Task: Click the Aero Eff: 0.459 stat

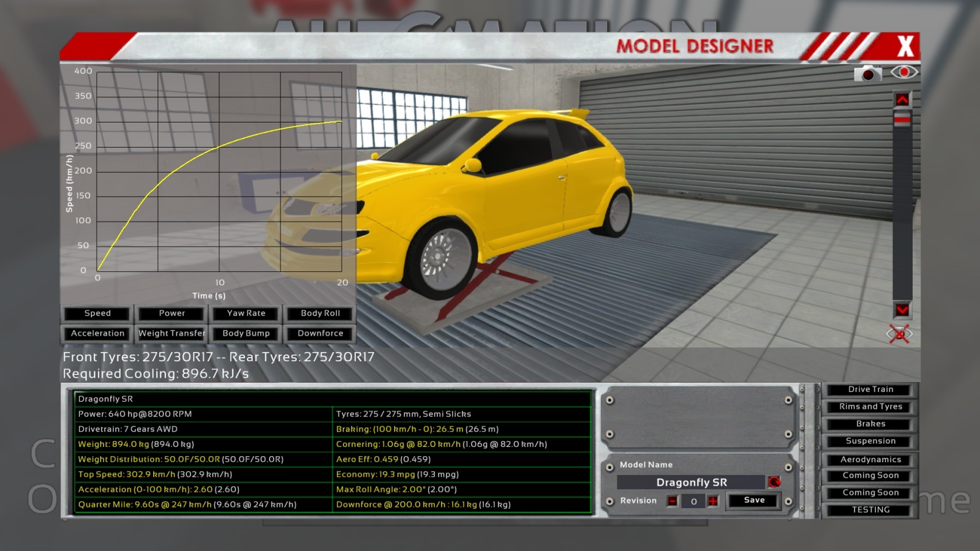Action: point(462,459)
